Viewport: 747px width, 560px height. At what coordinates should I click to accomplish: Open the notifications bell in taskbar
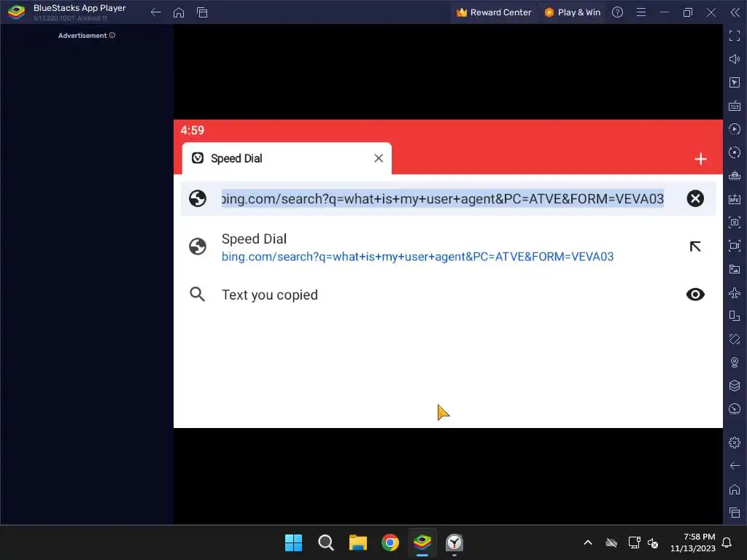point(727,542)
